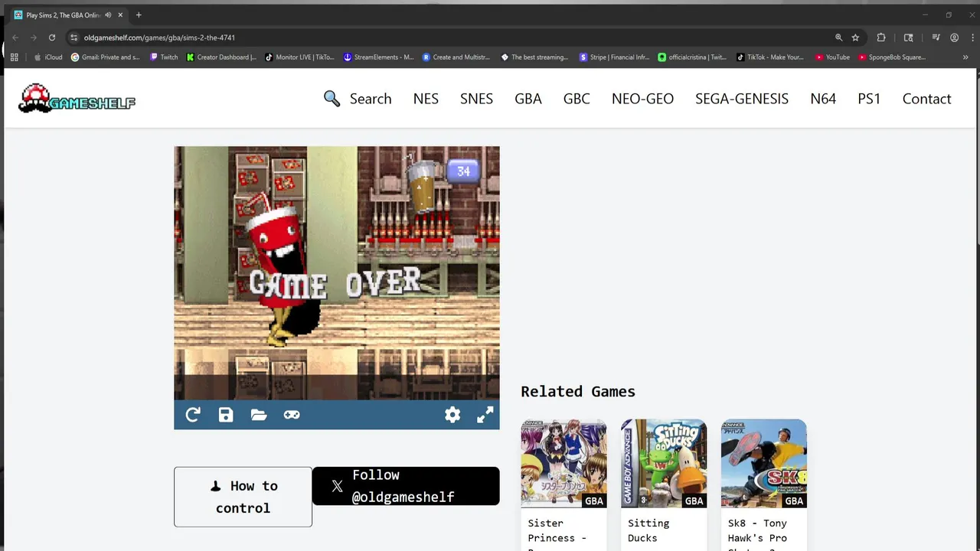Open YouTube bookmark

pos(833,57)
